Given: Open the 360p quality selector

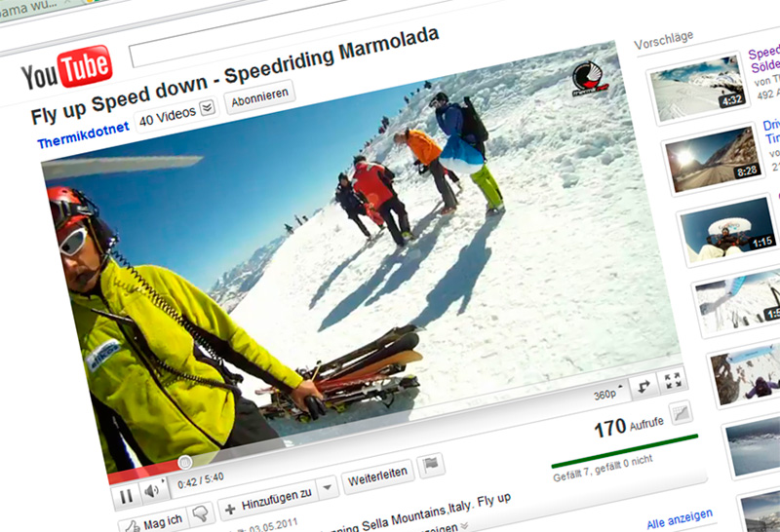Looking at the screenshot, I should click(607, 394).
